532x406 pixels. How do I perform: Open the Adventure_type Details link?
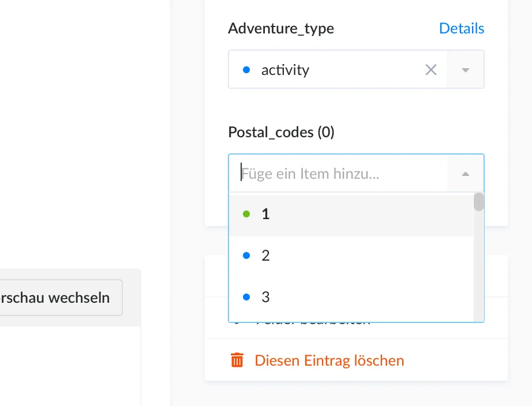461,28
